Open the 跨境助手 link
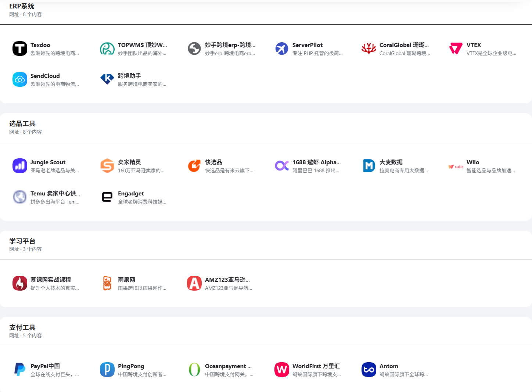This screenshot has width=532, height=392. tap(134, 79)
